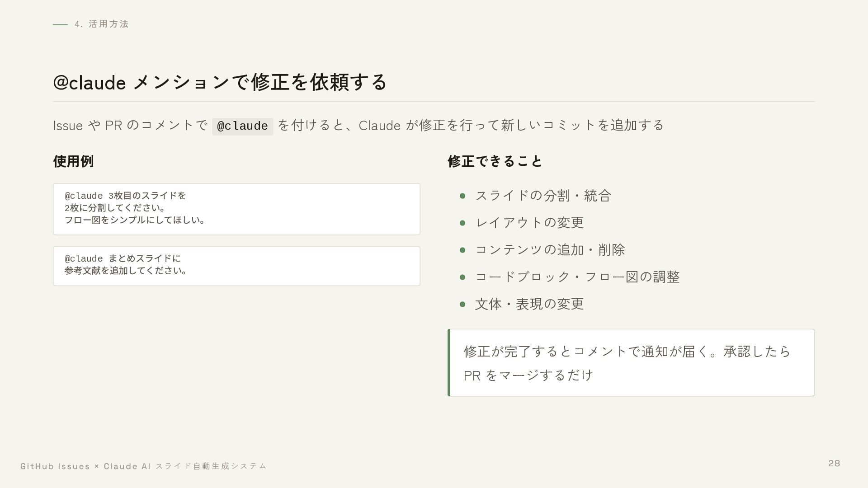Click the green bullet beside コードブロック・フロー図の調整
868x488 pixels.
[x=462, y=277]
